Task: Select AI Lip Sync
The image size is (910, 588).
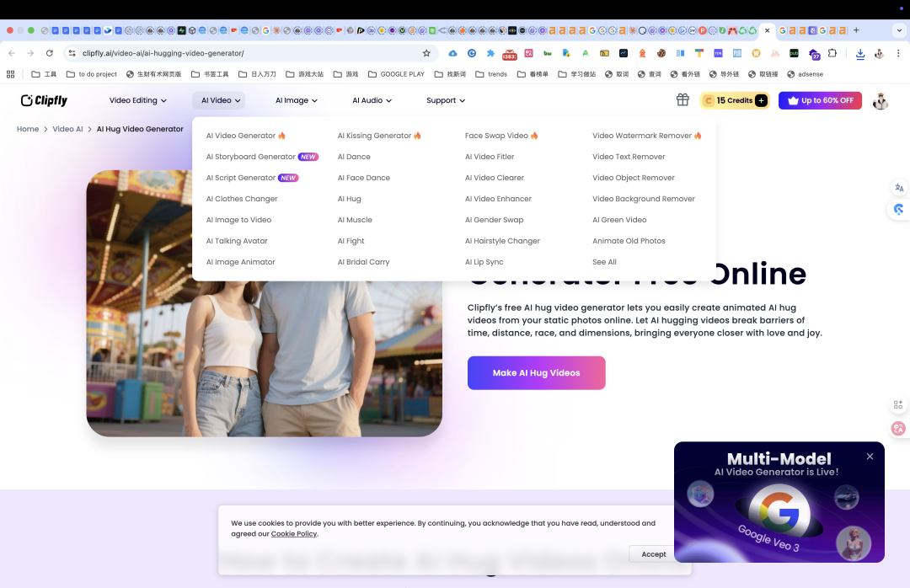Action: click(484, 262)
